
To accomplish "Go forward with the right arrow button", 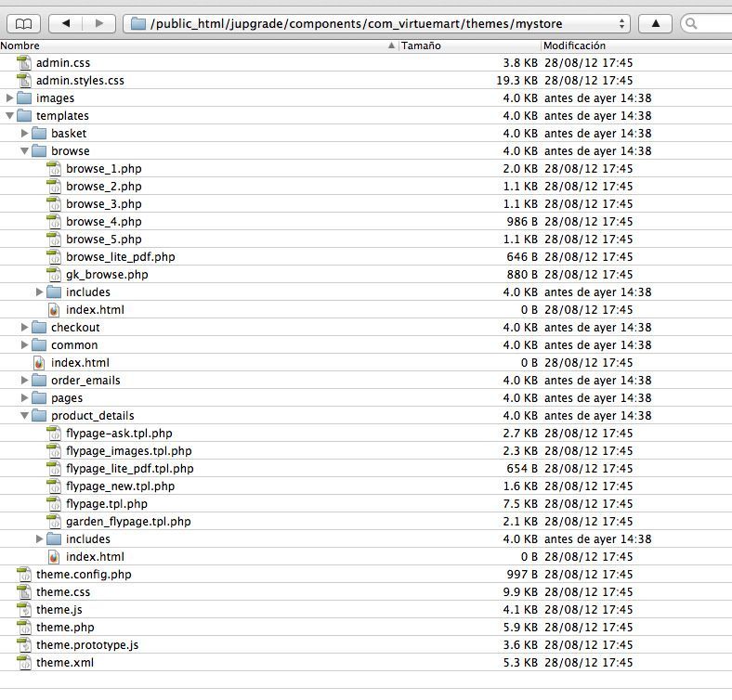I will (99, 23).
